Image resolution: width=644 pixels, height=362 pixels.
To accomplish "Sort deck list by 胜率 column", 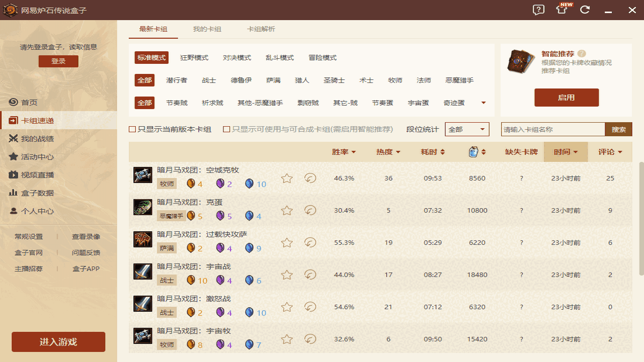I will [344, 152].
